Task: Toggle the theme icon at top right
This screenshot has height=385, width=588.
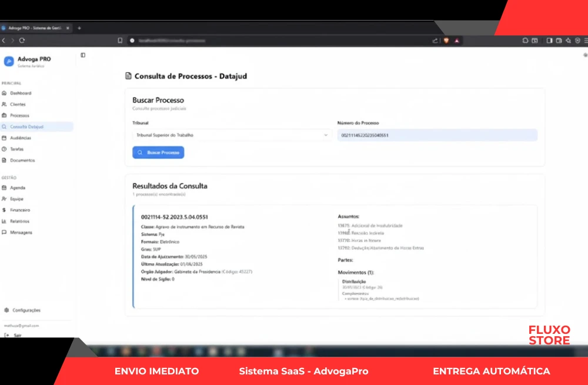Action: [584, 55]
